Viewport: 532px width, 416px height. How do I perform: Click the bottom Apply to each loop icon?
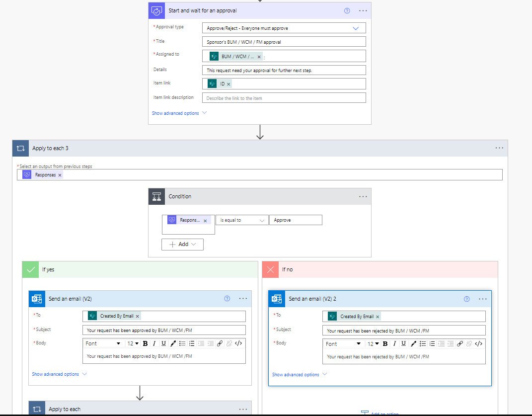37,409
